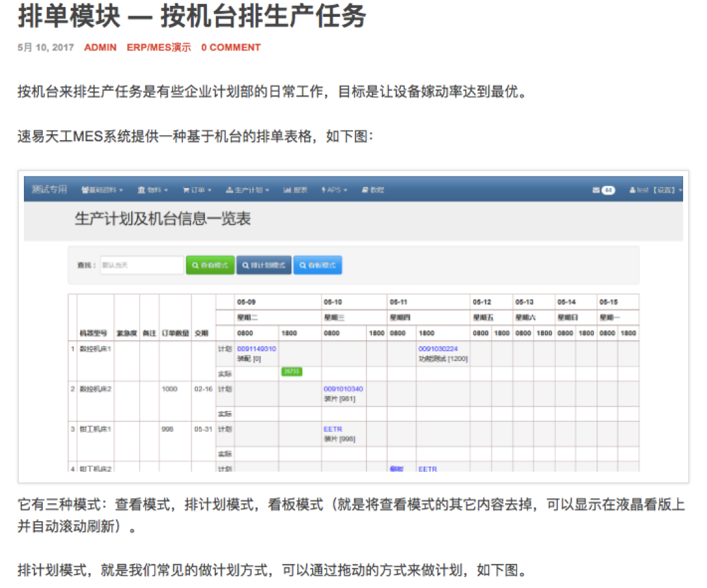707x588 pixels.
Task: Open the APS navbar menu
Action: coord(334,190)
